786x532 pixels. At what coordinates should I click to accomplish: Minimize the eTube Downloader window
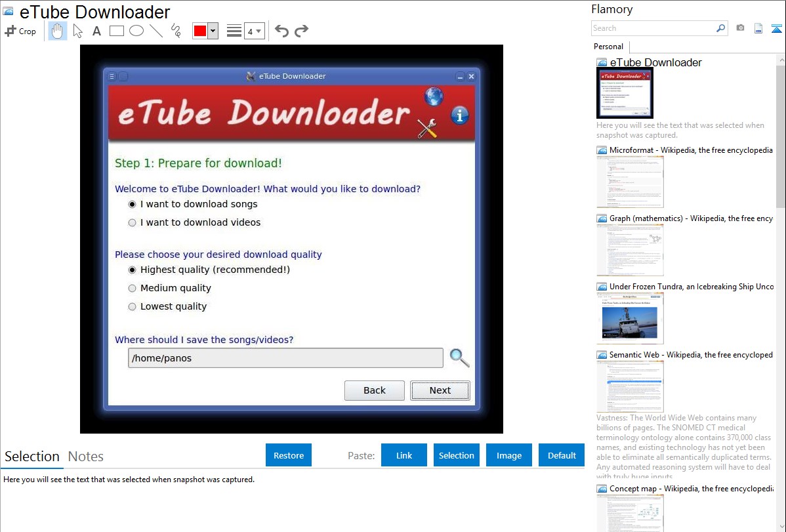[x=460, y=77]
